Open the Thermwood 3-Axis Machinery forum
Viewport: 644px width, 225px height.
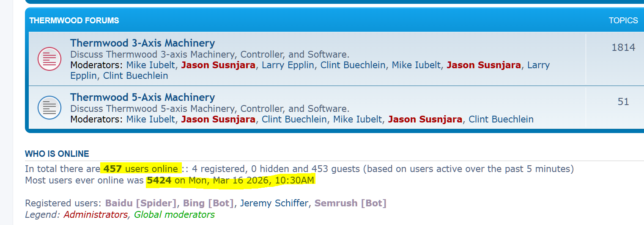pyautogui.click(x=143, y=43)
